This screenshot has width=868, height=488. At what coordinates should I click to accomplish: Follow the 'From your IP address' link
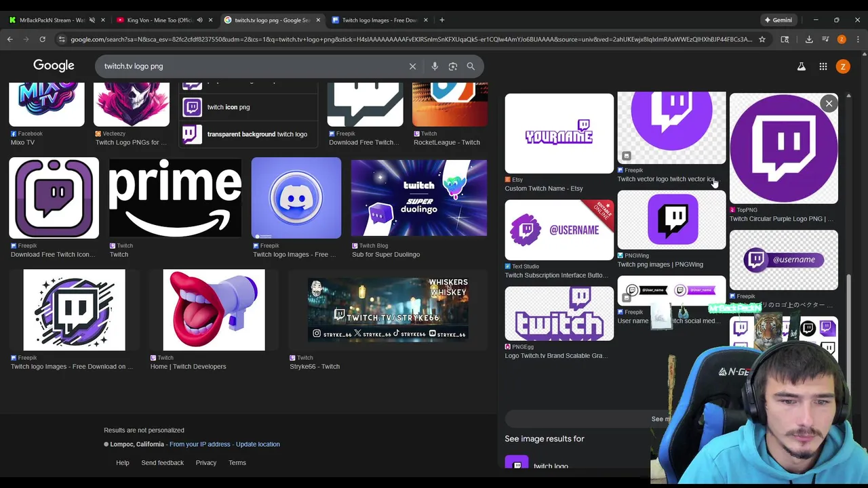point(200,444)
